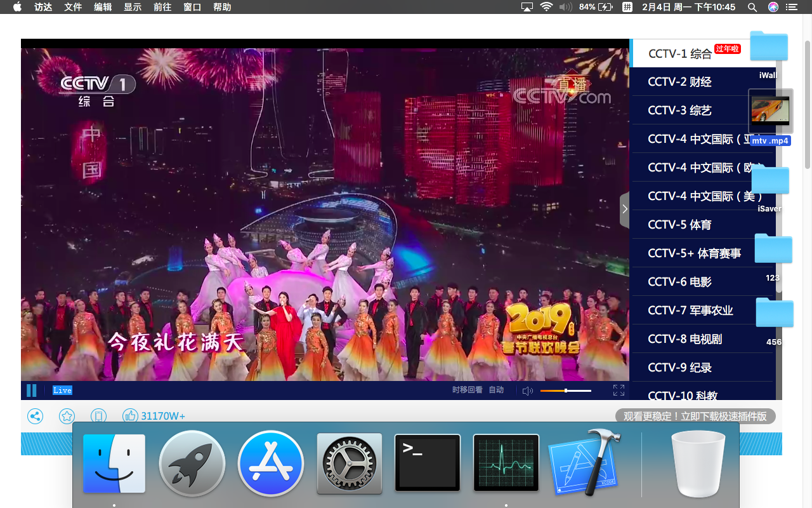Click the 立即下载极速插件版 download button
The image size is (812, 508).
(695, 417)
